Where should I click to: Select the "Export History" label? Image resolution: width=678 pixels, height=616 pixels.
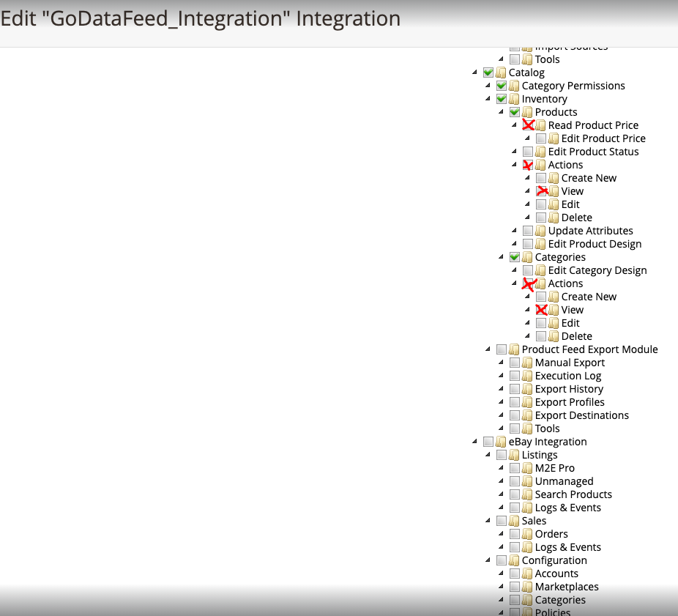[x=569, y=389]
